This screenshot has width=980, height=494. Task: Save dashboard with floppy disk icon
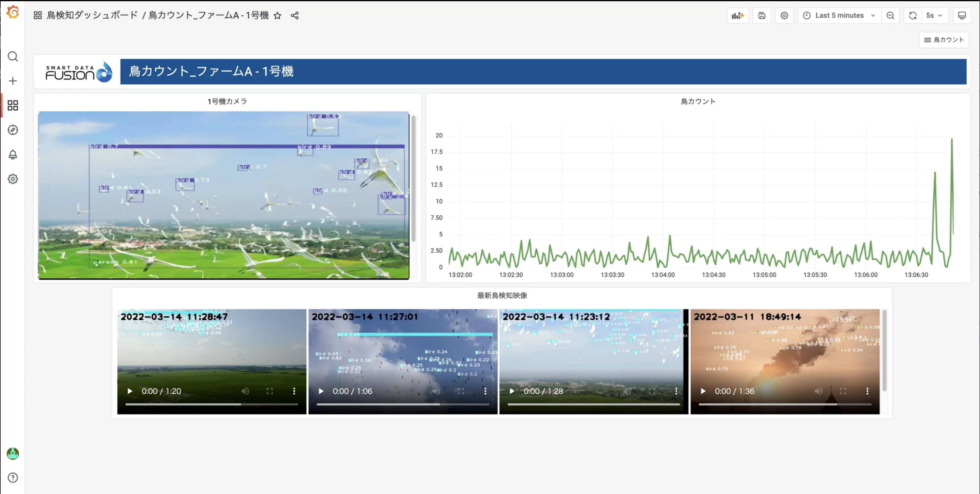(x=762, y=16)
